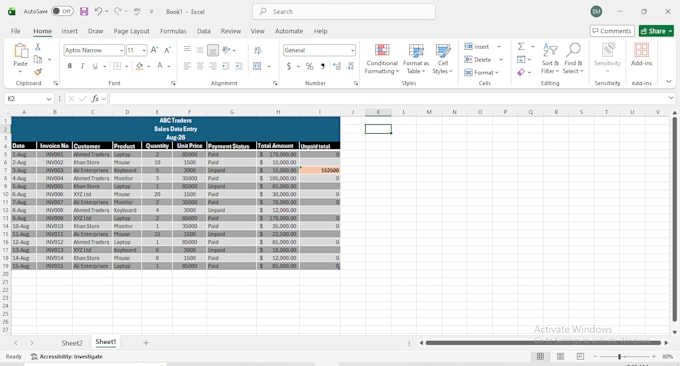Collapse the ribbon with chevron
Viewport: 680px width, 366px height.
(668, 82)
